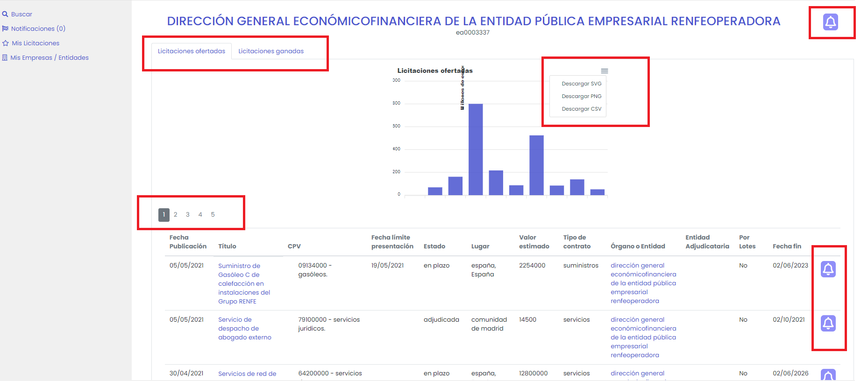Click the Buscar search icon in sidebar

5,14
